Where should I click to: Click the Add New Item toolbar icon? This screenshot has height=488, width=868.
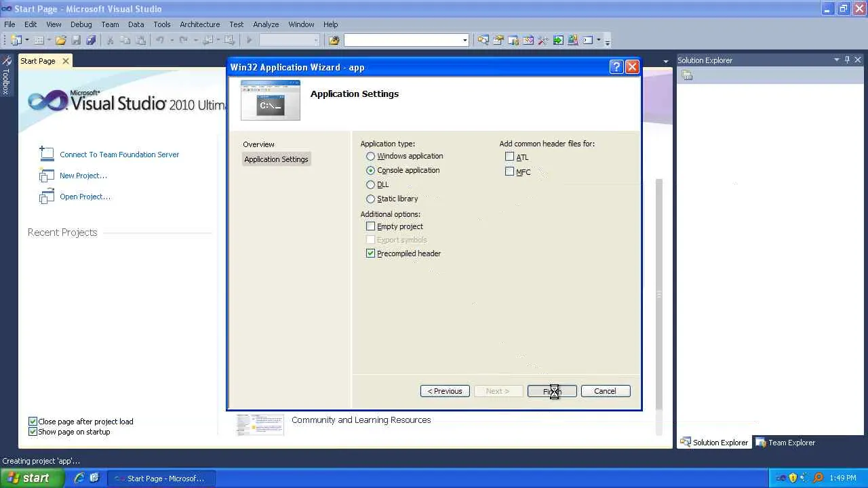[39, 40]
